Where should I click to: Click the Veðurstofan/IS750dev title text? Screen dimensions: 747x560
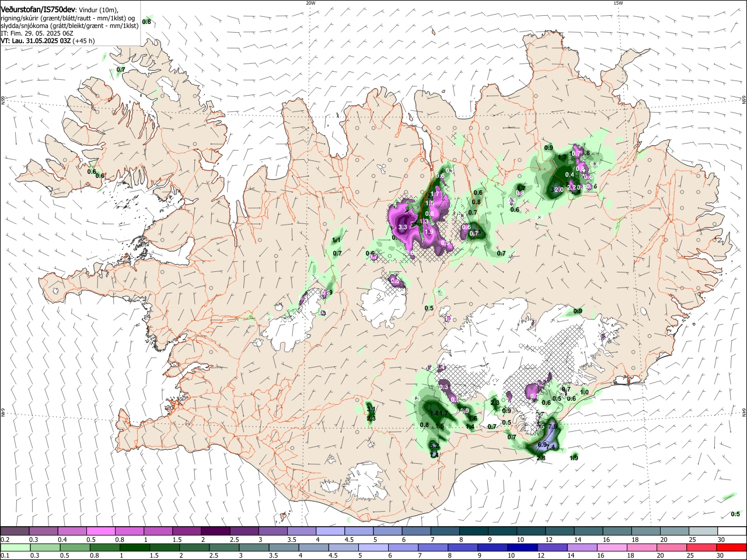(x=38, y=9)
